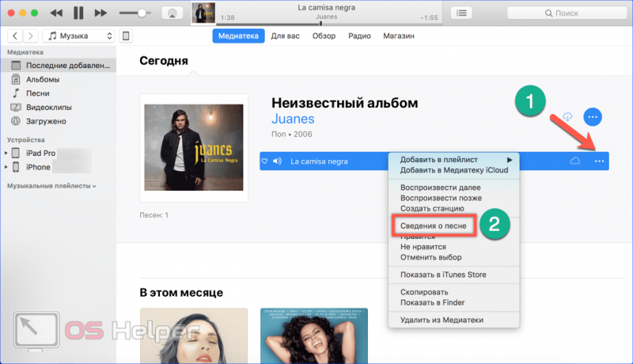Open the second album in В этом месяце

pos(314,336)
